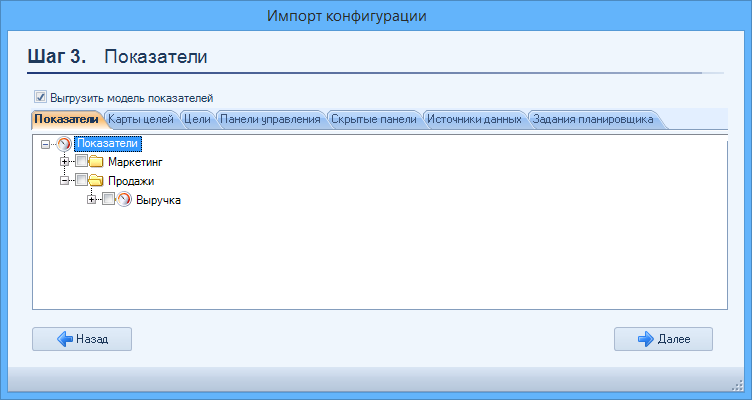Click the resize grip in window corner
Screen dimensions: 752x400
(x=738, y=386)
